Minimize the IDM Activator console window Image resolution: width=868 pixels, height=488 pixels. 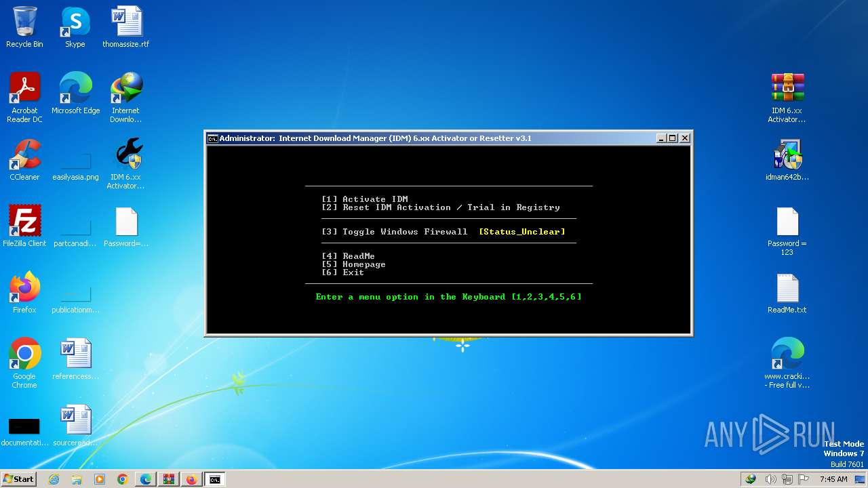point(661,138)
